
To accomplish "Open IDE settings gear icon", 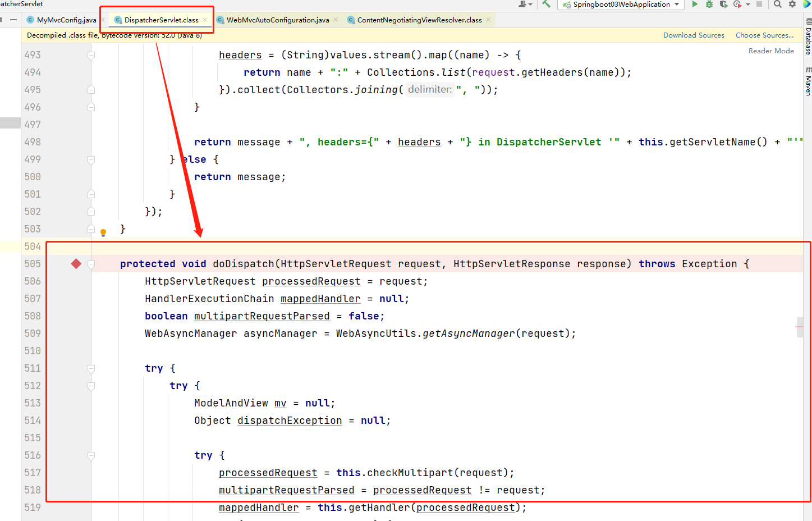I will (792, 4).
